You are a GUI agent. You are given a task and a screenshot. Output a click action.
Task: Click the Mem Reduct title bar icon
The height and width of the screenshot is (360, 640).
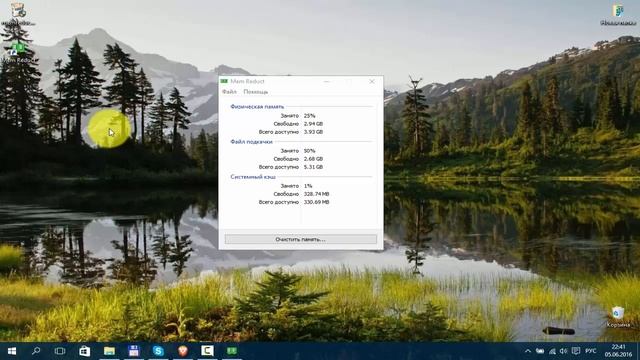pos(224,81)
